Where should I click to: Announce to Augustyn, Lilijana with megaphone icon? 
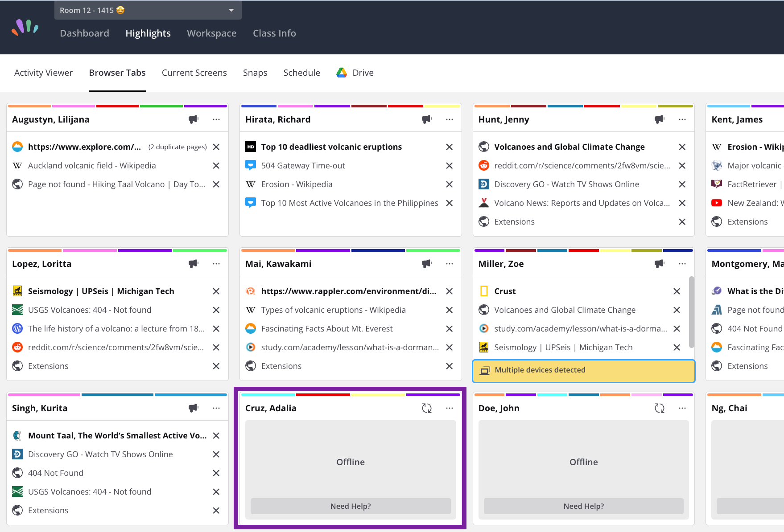(194, 119)
